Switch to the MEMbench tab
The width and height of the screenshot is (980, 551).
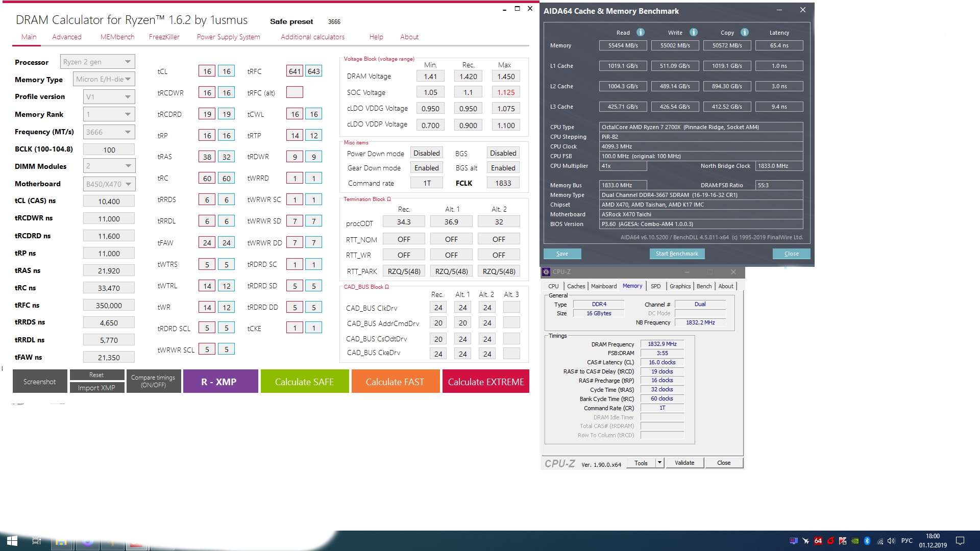click(117, 37)
